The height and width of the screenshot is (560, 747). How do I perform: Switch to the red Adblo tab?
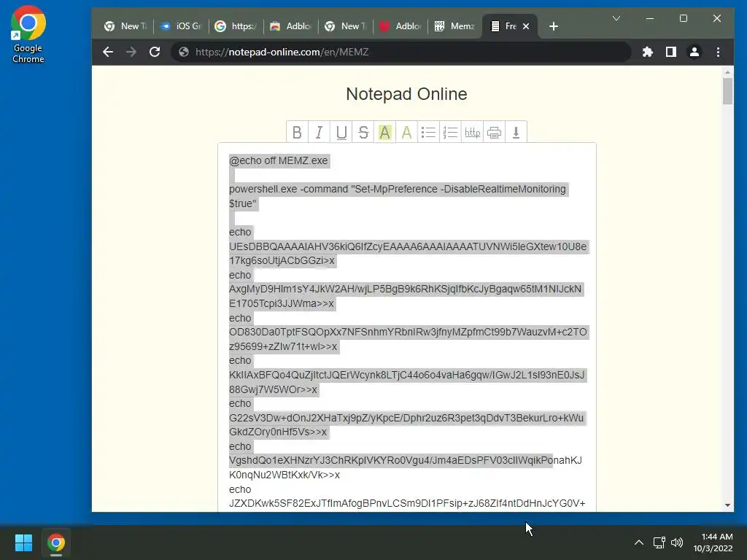click(x=400, y=26)
